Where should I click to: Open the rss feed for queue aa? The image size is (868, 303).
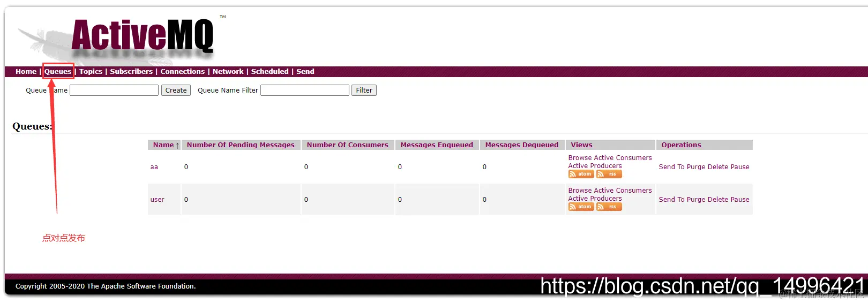point(609,174)
